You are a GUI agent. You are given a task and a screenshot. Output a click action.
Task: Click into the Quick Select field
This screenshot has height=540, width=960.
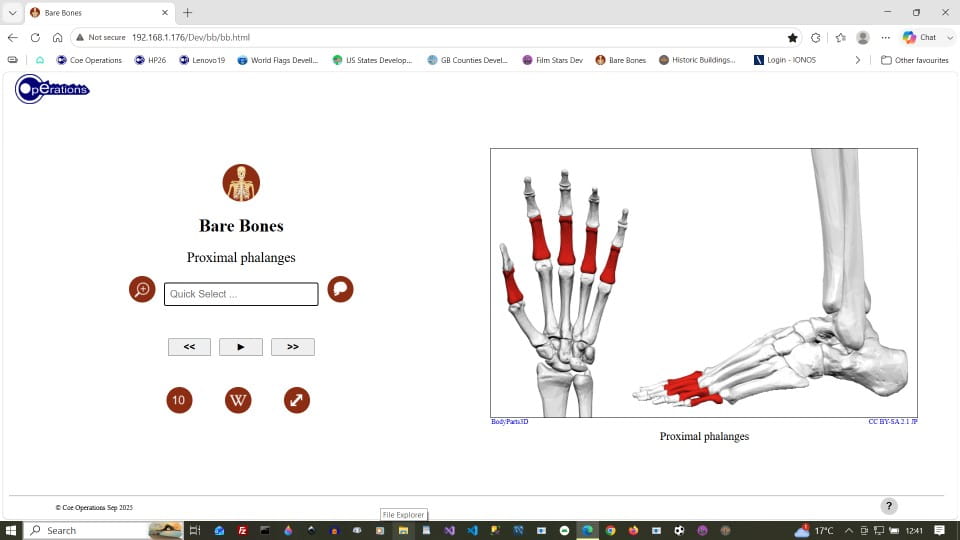coord(241,294)
